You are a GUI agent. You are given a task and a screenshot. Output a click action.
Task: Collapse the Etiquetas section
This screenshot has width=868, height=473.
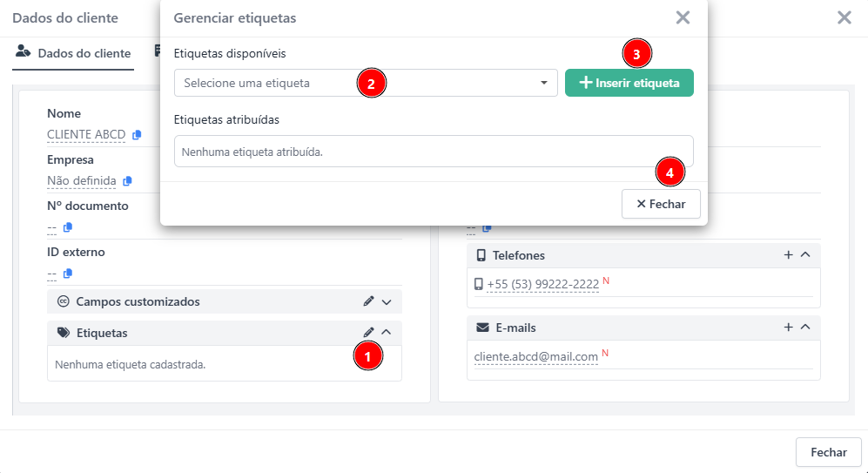387,332
